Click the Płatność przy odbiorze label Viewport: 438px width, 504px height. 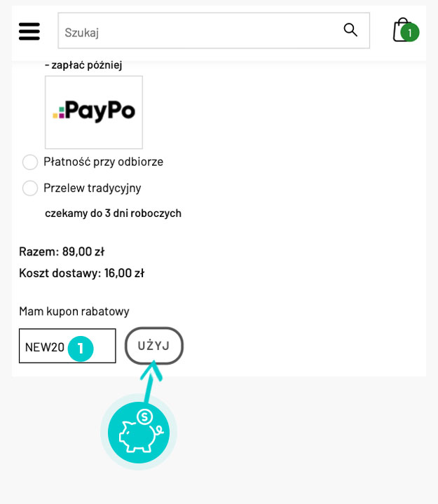103,162
